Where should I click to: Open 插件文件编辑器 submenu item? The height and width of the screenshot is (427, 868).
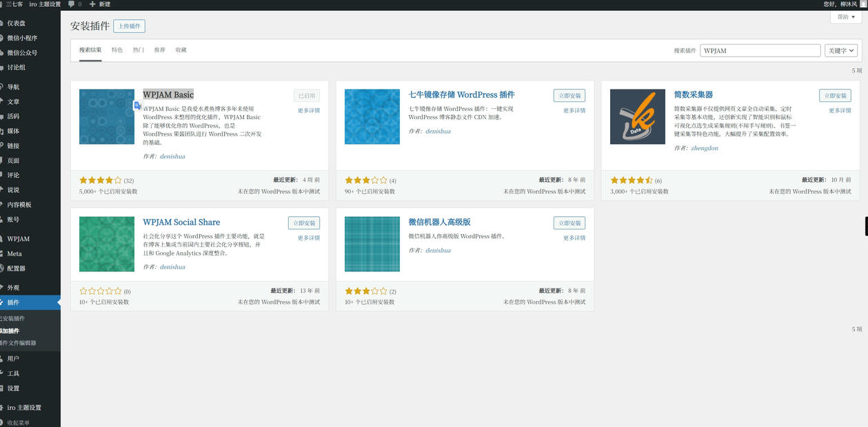pyautogui.click(x=18, y=343)
